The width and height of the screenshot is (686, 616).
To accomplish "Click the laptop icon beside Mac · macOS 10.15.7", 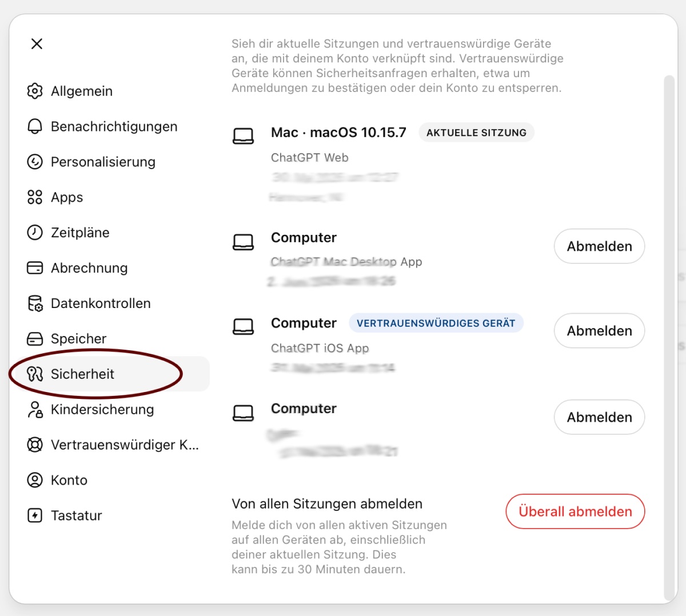I will (244, 136).
